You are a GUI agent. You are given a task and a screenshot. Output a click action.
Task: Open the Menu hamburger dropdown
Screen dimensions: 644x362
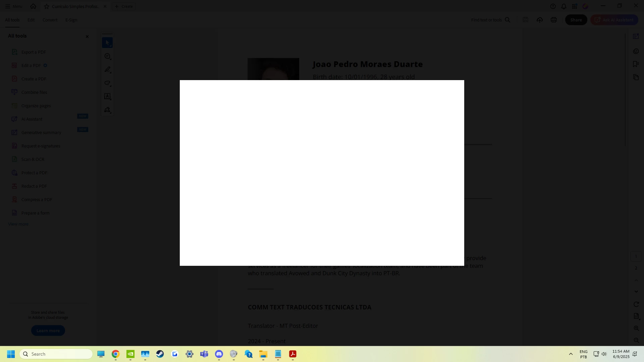point(13,6)
